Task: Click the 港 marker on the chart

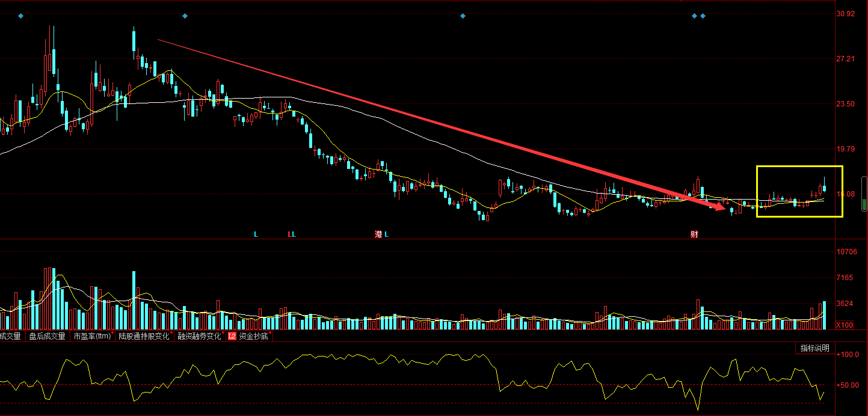Action: pyautogui.click(x=378, y=234)
